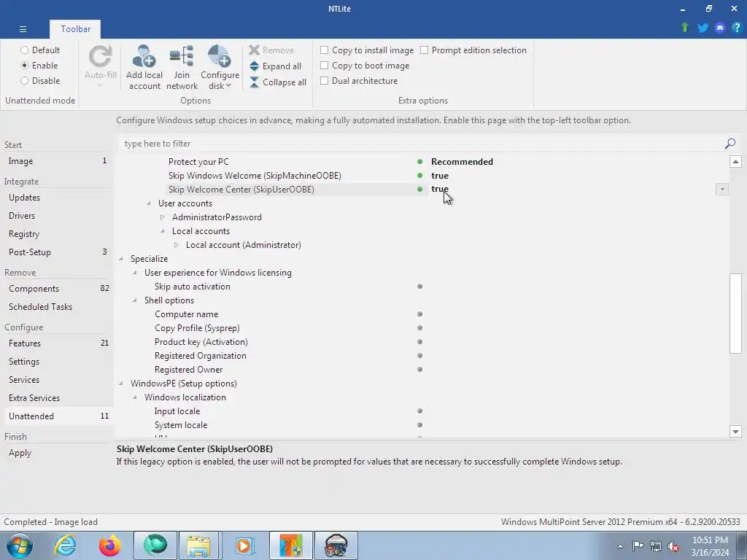Collapse Specialize section

(121, 259)
